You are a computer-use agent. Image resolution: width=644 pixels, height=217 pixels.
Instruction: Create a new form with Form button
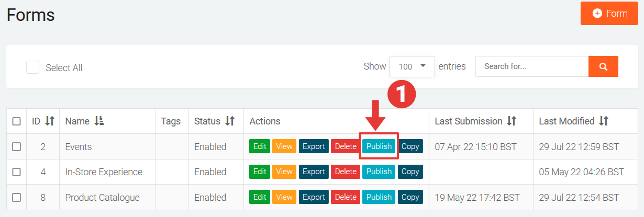609,14
